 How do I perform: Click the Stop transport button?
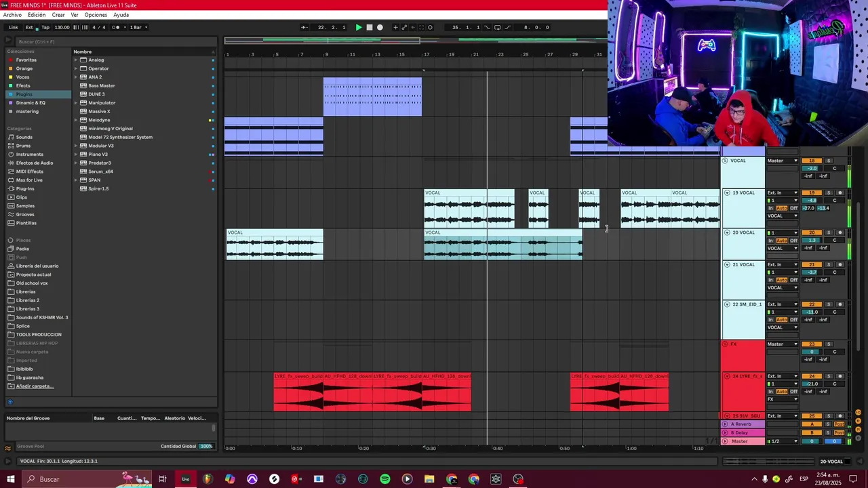(x=370, y=27)
